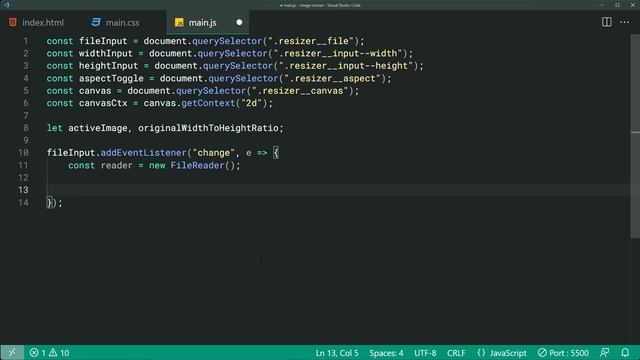
Task: Click the "aspectToggle" identifier
Action: click(111, 78)
